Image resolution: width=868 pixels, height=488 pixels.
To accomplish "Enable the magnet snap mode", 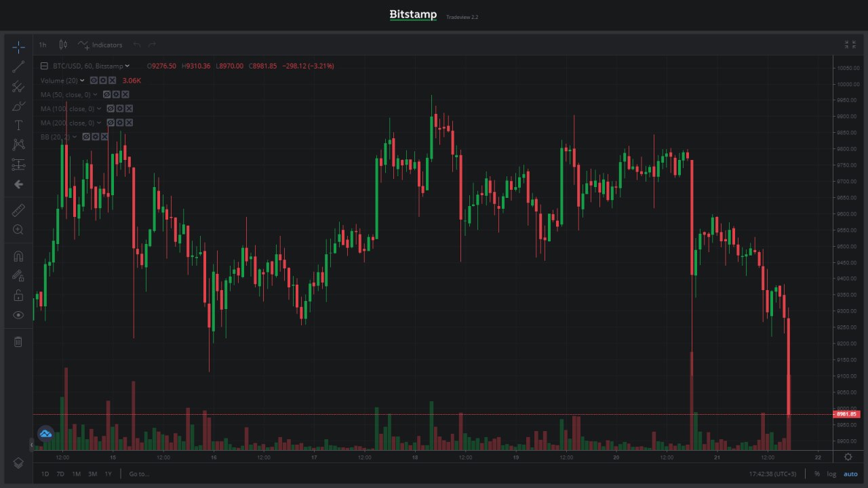I will click(18, 256).
